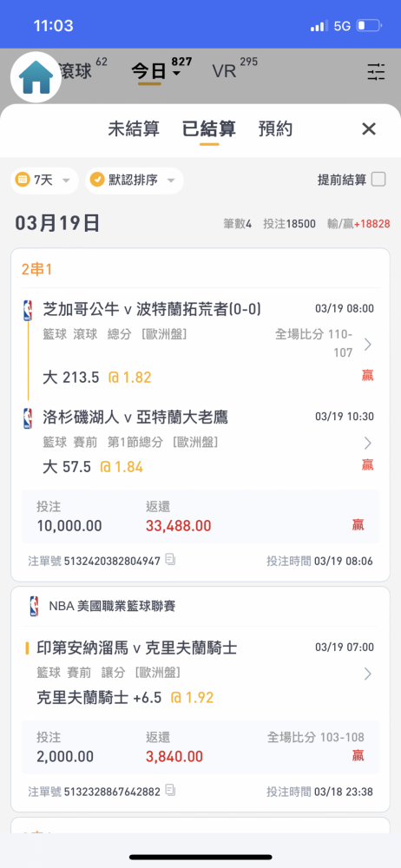Screen dimensions: 401x868
Task: Tap the calendar icon in 7天 filter
Action: [23, 180]
